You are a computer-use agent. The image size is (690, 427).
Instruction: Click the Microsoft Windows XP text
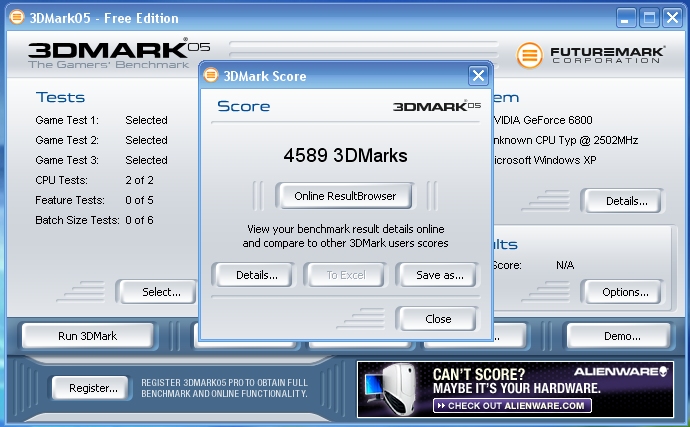click(545, 160)
